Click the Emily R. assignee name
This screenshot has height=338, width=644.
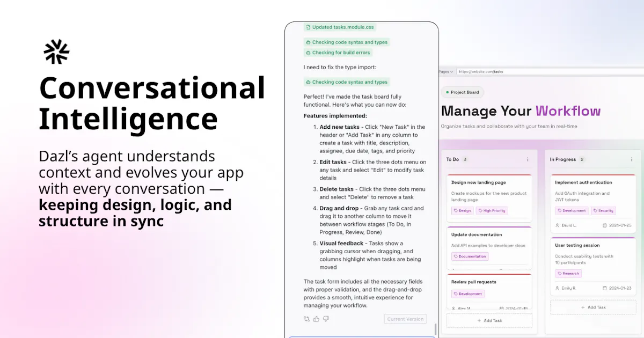(569, 288)
